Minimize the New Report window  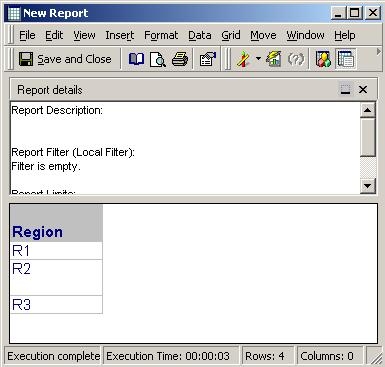339,13
